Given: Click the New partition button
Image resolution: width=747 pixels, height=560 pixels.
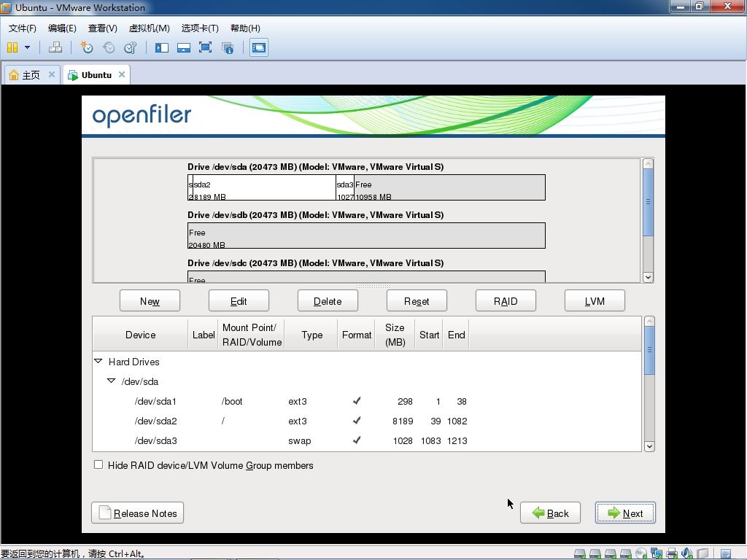Looking at the screenshot, I should tap(150, 301).
